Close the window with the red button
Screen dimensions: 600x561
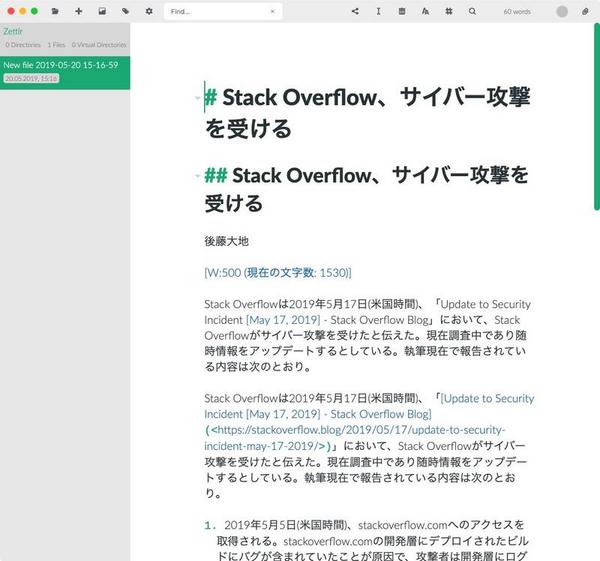click(x=11, y=11)
